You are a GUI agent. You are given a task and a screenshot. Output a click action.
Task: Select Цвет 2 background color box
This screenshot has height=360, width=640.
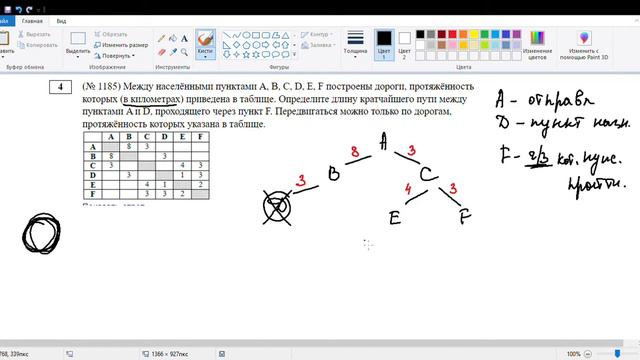pyautogui.click(x=404, y=45)
